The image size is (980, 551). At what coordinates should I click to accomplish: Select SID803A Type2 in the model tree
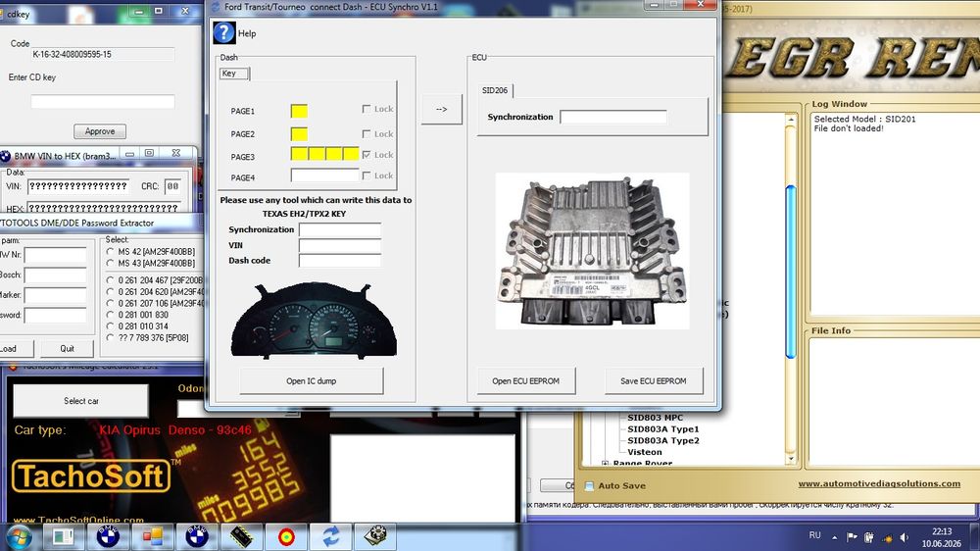(x=663, y=440)
